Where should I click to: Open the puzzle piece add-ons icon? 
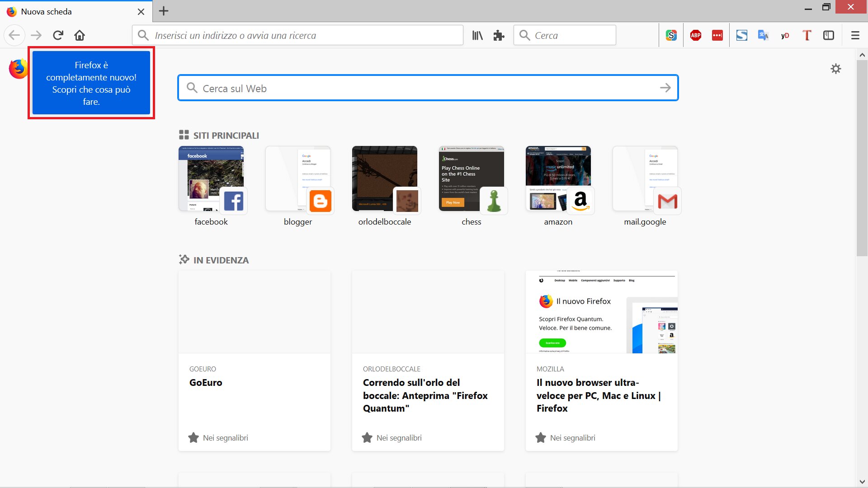[499, 35]
